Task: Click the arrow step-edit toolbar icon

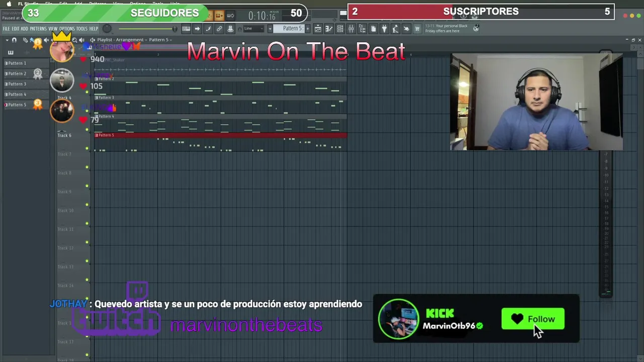Action: (197, 29)
